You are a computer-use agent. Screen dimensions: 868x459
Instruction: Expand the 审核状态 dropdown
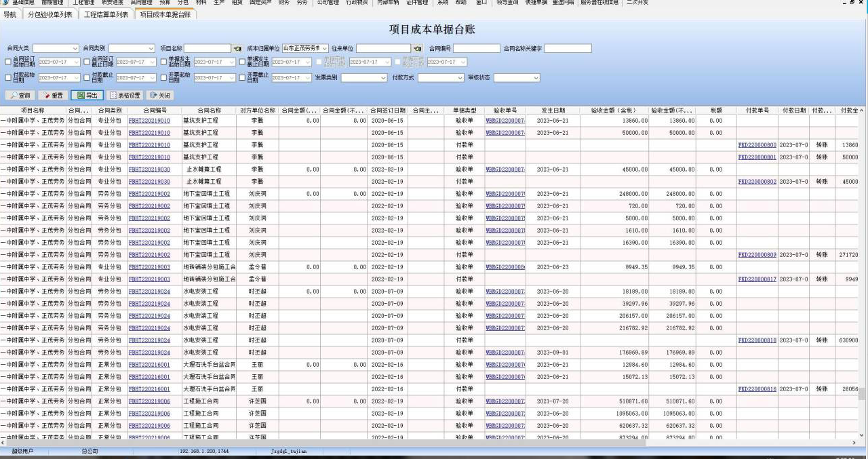(x=536, y=78)
